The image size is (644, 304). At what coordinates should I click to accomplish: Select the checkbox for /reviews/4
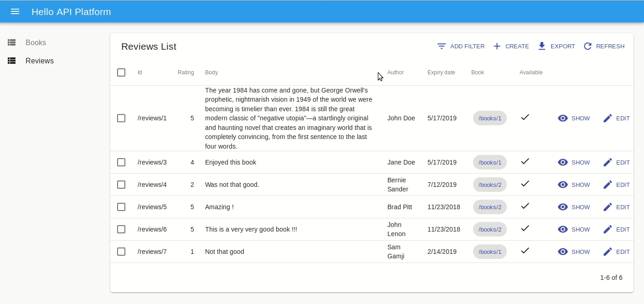point(121,185)
